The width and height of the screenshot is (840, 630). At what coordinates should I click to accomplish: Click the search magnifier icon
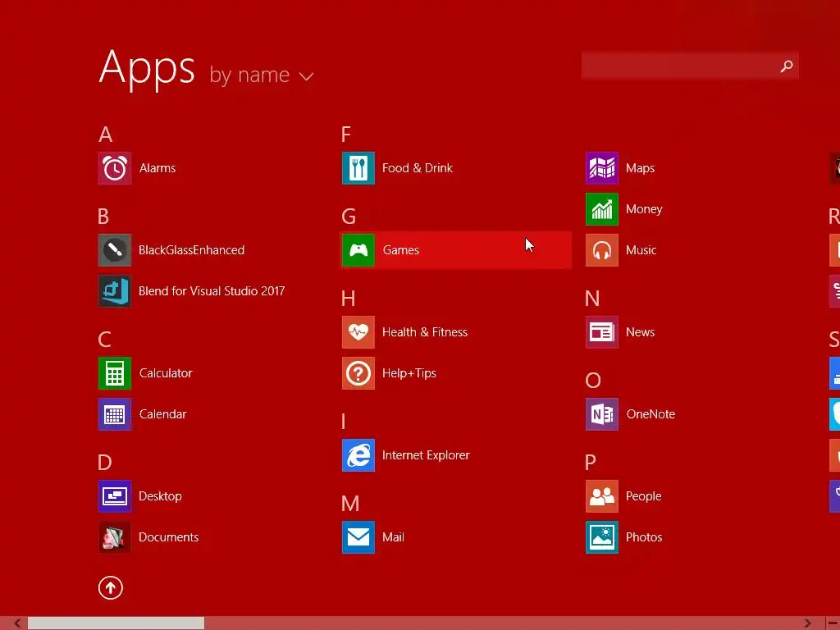tap(787, 66)
